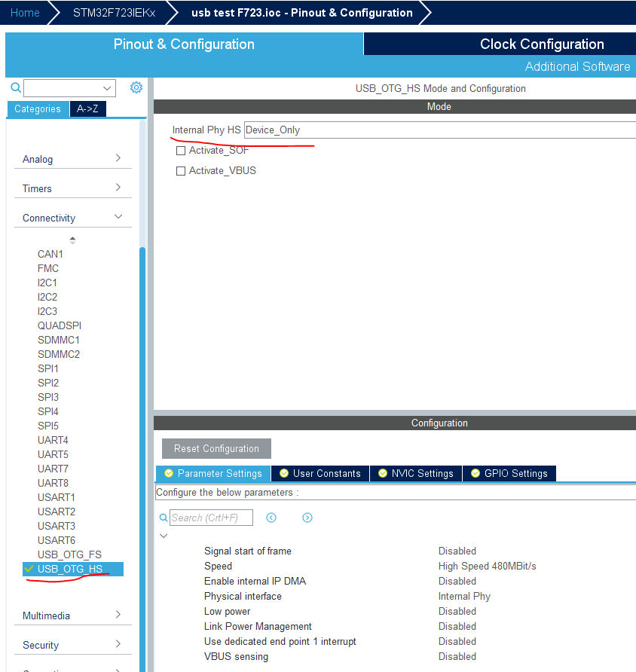Select QUADSPI peripheral
The height and width of the screenshot is (672, 636).
tap(60, 325)
